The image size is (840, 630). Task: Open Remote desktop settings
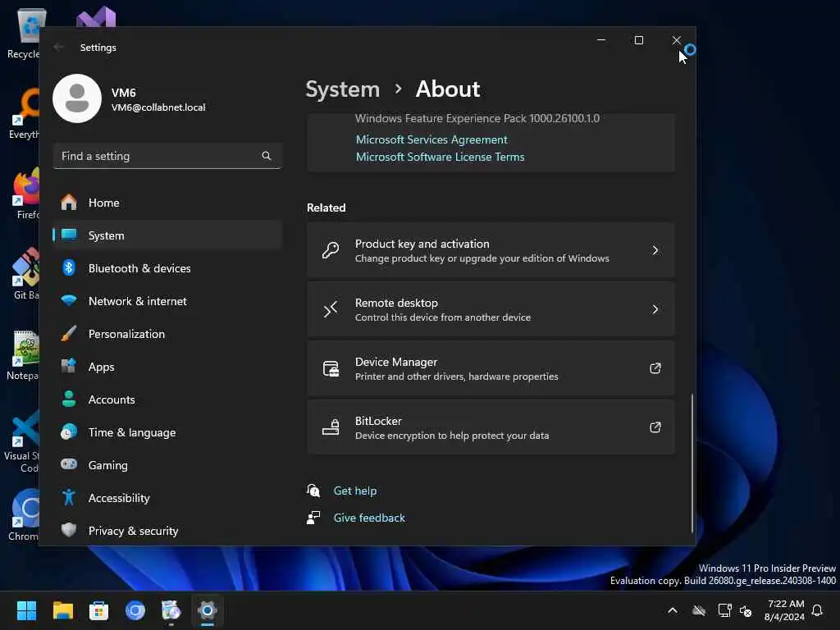491,309
